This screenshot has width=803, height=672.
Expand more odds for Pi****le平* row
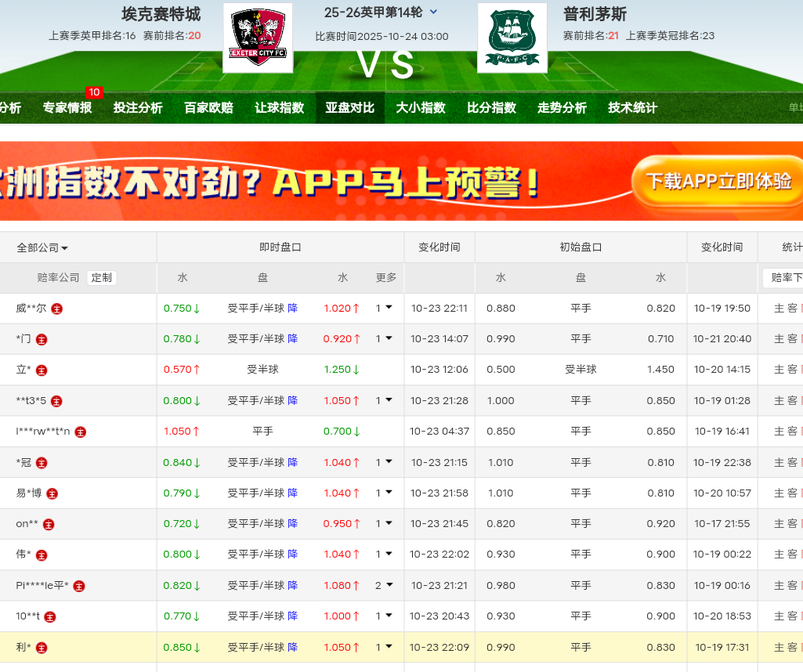(384, 585)
